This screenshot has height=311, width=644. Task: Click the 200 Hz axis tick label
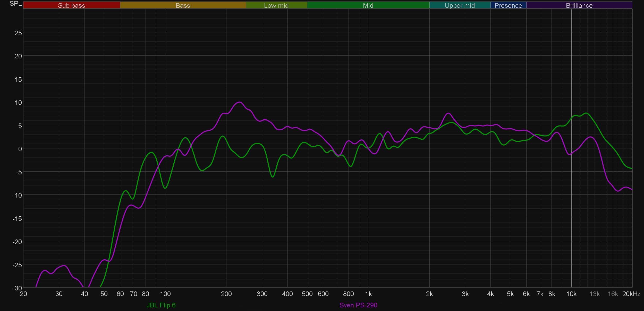coord(226,294)
